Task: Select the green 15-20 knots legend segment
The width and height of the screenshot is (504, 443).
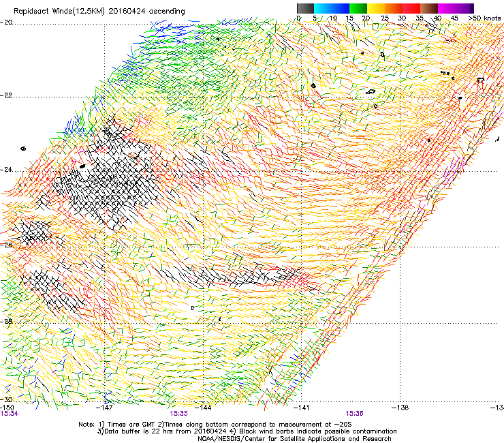Action: [358, 8]
